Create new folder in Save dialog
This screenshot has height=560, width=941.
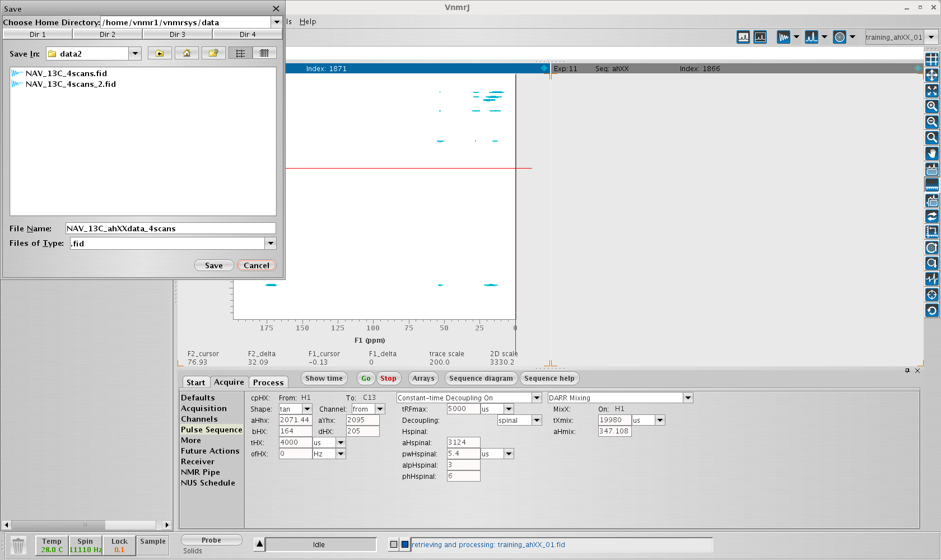213,53
